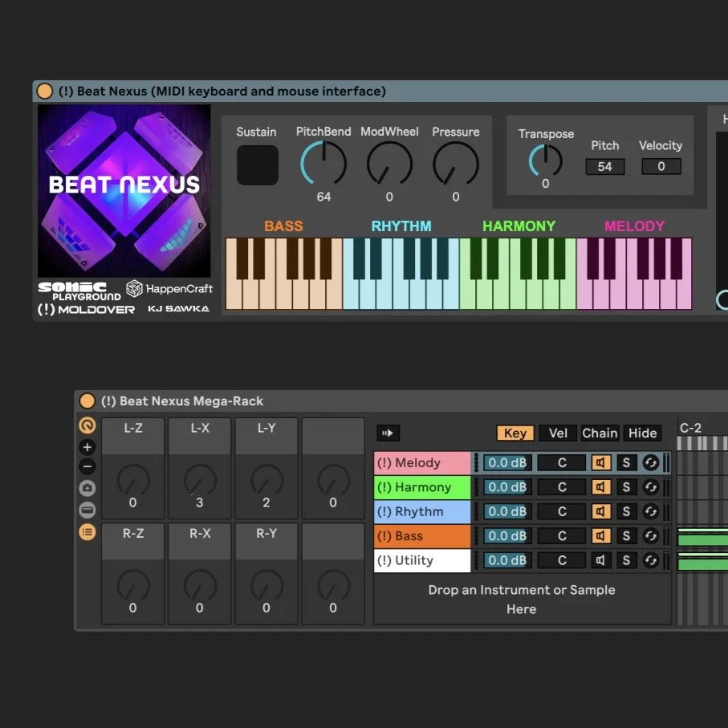Select the Key tab

tap(514, 433)
